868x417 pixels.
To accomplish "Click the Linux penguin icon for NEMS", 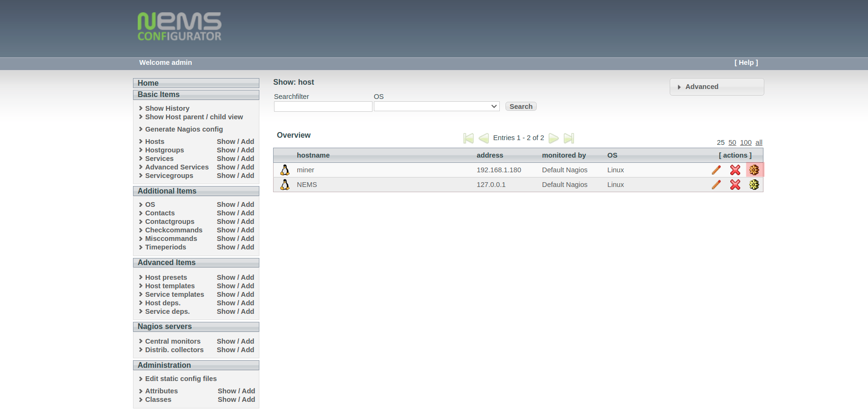I will pos(285,185).
